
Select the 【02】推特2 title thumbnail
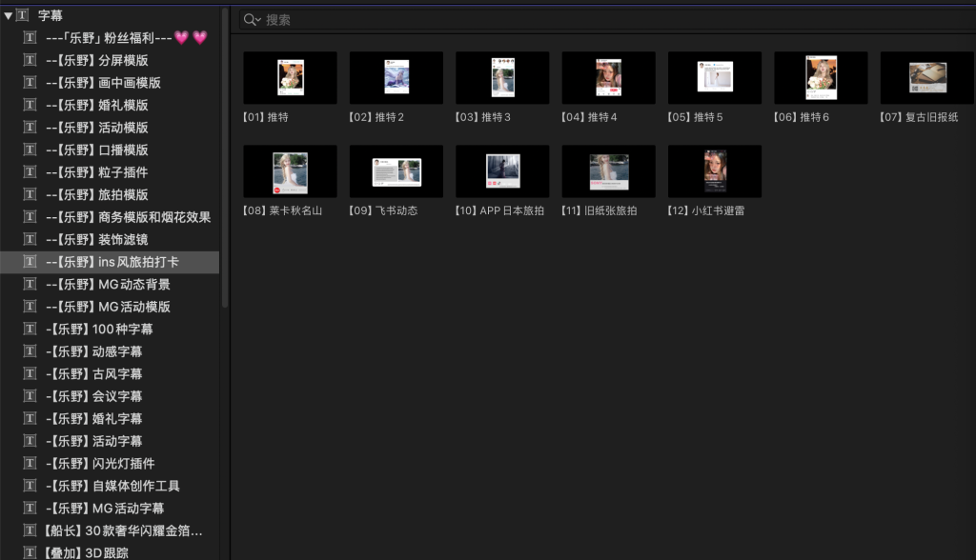pos(396,78)
